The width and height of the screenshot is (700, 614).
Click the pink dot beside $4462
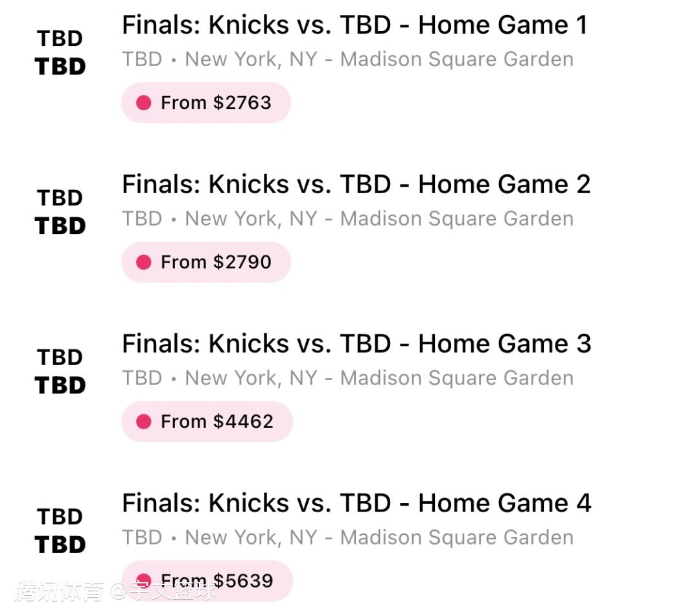[x=144, y=421]
